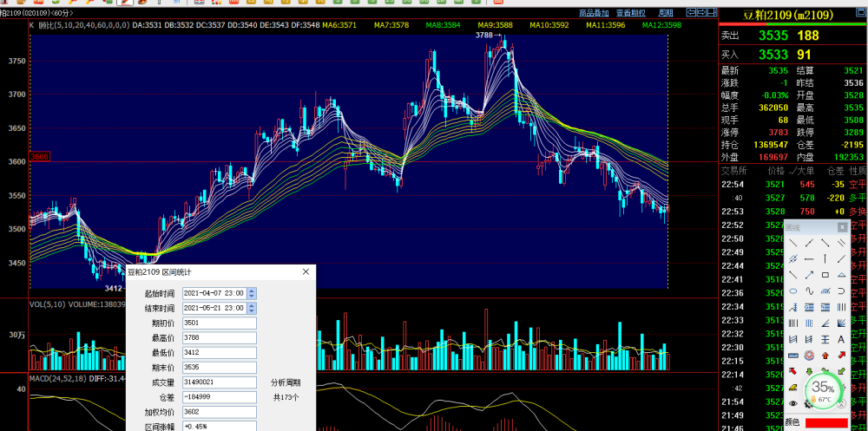Viewport: 868px width, 431px height.
Task: Click the 加权均价 field showing 3602
Action: click(219, 412)
